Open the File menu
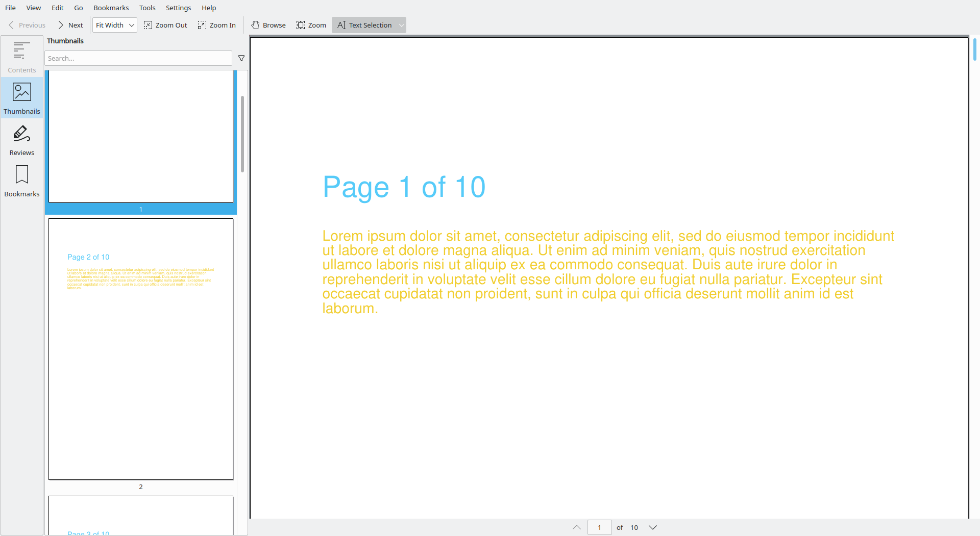Viewport: 980px width, 536px height. [10, 8]
